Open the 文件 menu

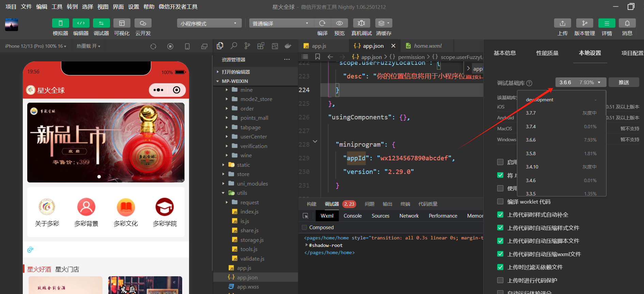coord(26,7)
